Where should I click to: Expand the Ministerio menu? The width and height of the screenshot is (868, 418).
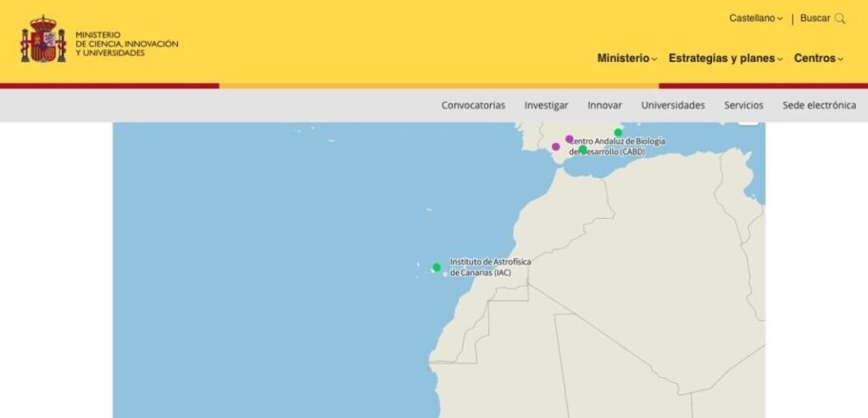click(626, 59)
